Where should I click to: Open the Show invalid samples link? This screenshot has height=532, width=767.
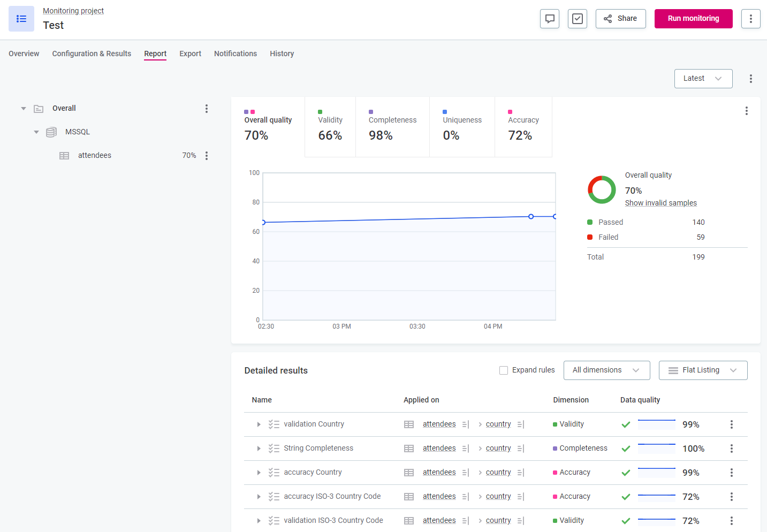pos(660,203)
